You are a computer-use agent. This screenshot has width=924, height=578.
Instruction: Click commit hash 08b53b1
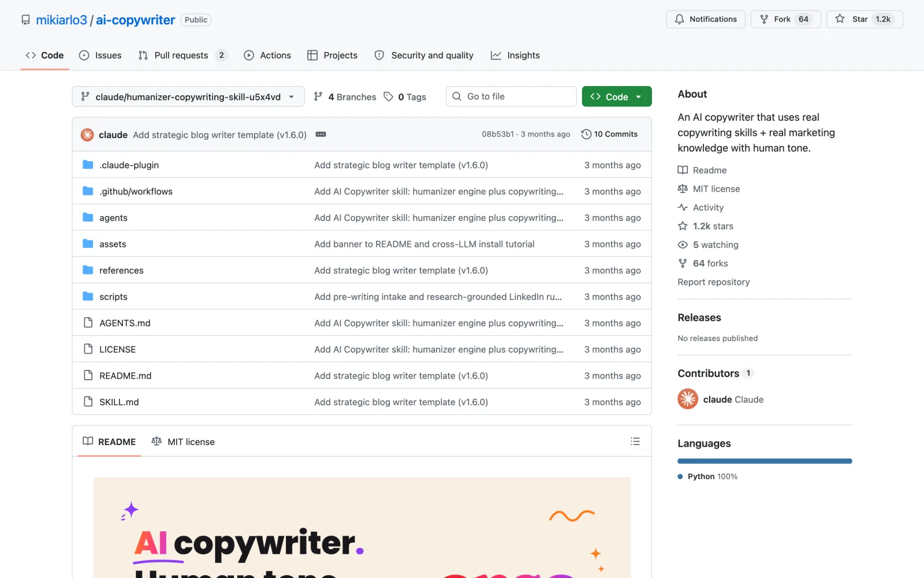498,134
